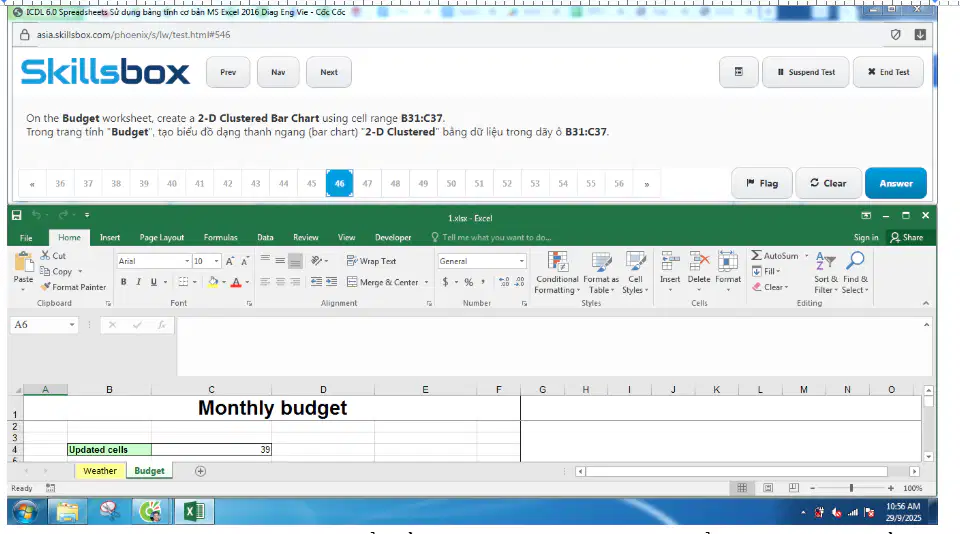Open Cell Styles gallery
Image resolution: width=960 pixels, height=534 pixels.
(636, 273)
